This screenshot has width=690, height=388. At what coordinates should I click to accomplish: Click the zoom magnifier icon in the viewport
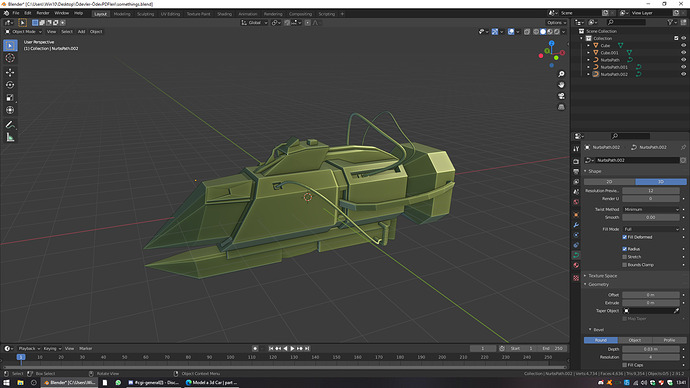561,74
